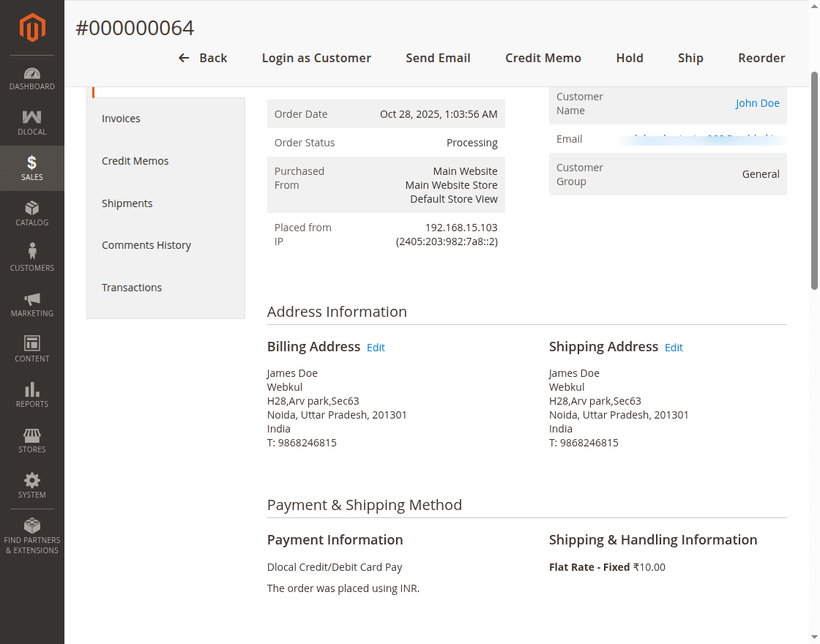
Task: Click the Magento logo at top left
Action: point(31,28)
